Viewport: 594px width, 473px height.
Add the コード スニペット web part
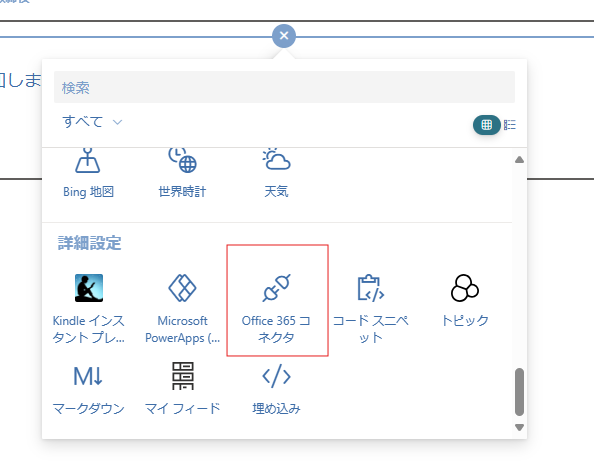pyautogui.click(x=370, y=309)
